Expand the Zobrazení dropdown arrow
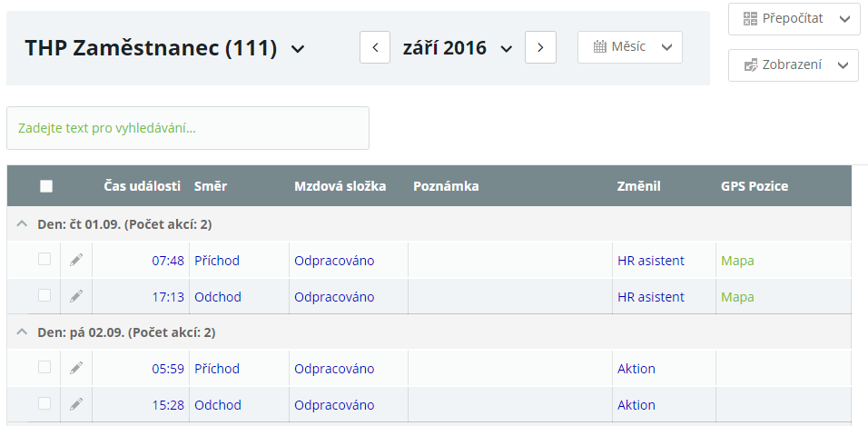Image resolution: width=868 pixels, height=426 pixels. coord(843,65)
